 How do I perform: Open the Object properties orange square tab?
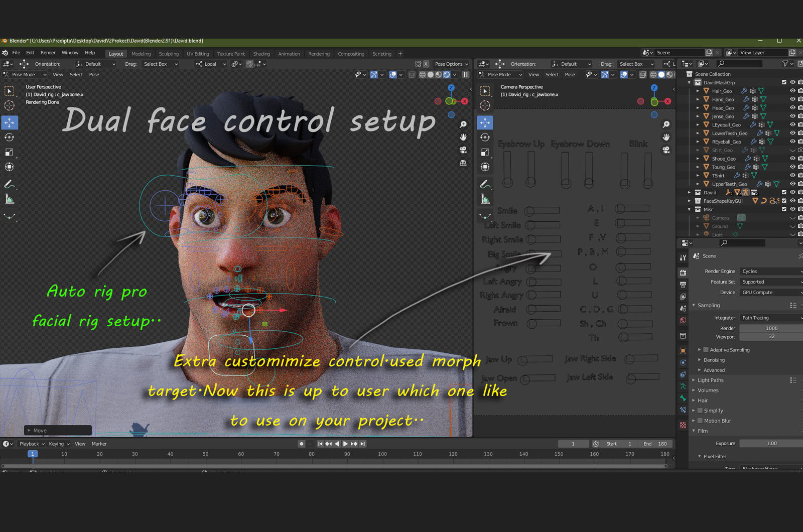click(x=683, y=350)
